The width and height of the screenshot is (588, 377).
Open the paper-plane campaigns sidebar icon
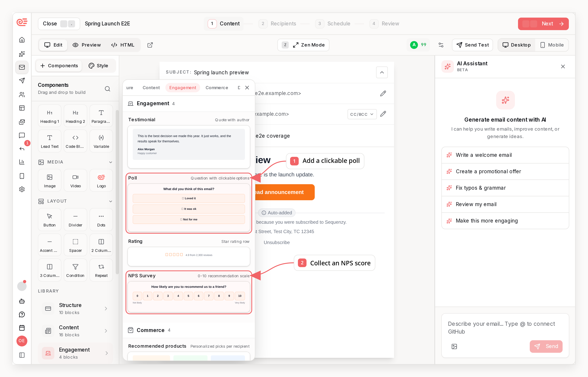(22, 80)
